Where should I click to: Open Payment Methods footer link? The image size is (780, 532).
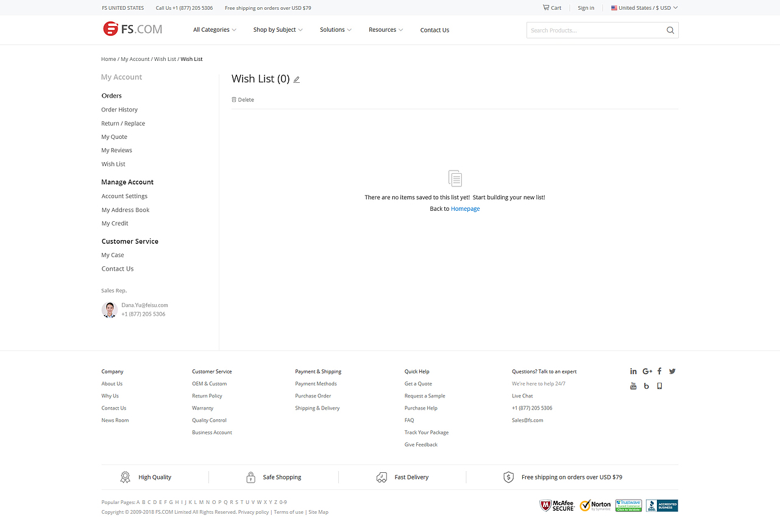tap(316, 384)
